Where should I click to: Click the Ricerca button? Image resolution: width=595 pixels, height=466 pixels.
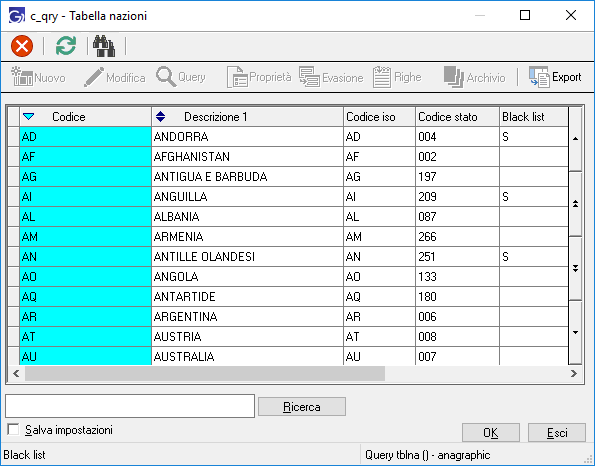[302, 407]
